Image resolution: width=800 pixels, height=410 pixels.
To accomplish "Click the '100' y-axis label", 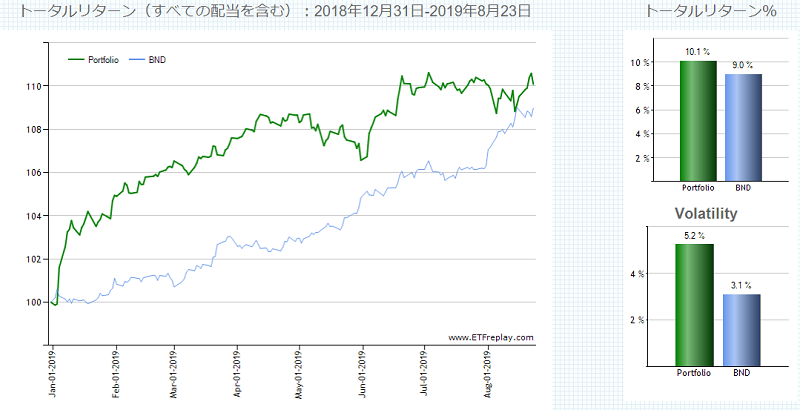I will point(34,303).
